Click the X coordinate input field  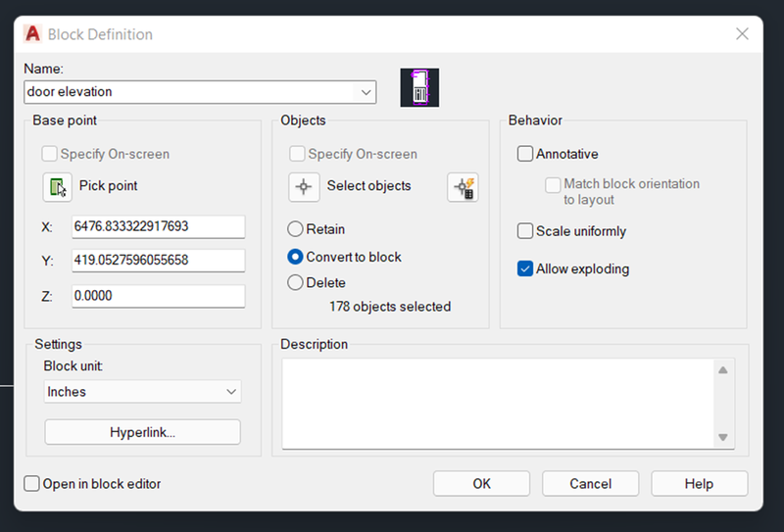159,226
